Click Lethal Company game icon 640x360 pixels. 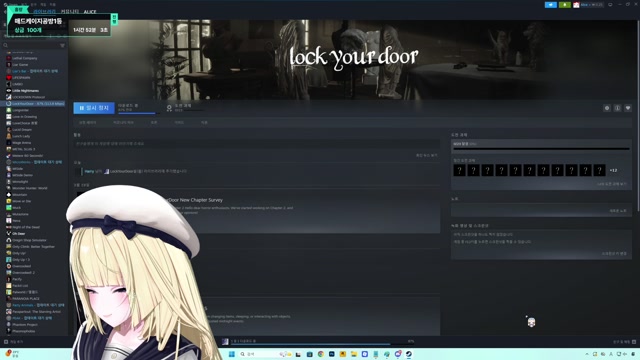(x=9, y=58)
